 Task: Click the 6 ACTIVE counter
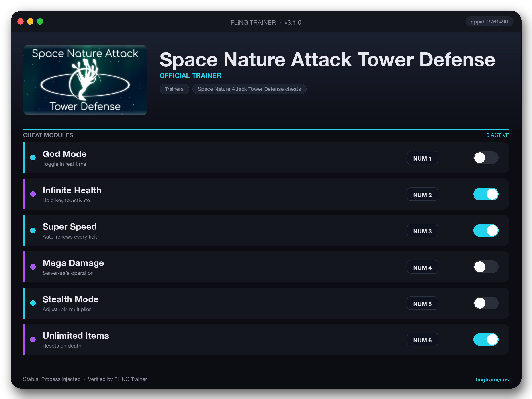click(x=497, y=135)
